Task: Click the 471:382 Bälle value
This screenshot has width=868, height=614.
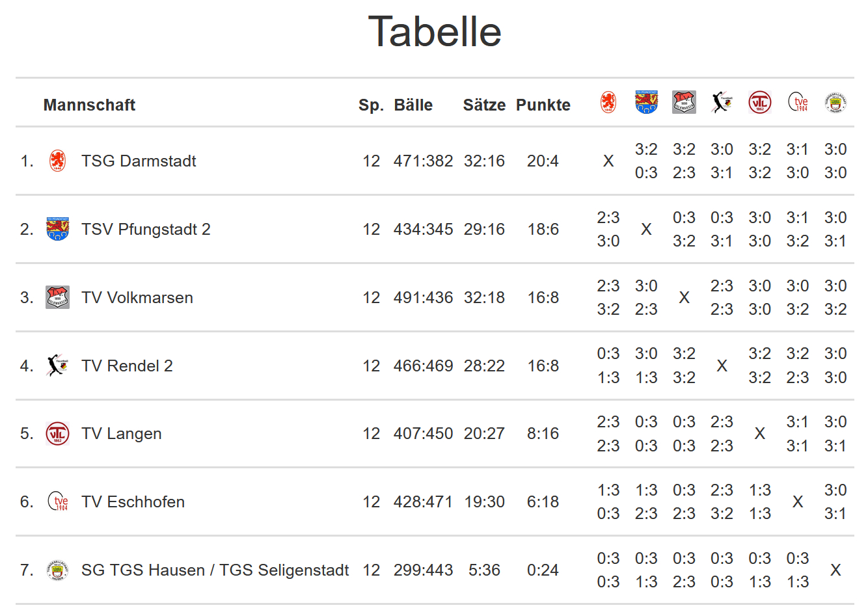Action: 423,161
